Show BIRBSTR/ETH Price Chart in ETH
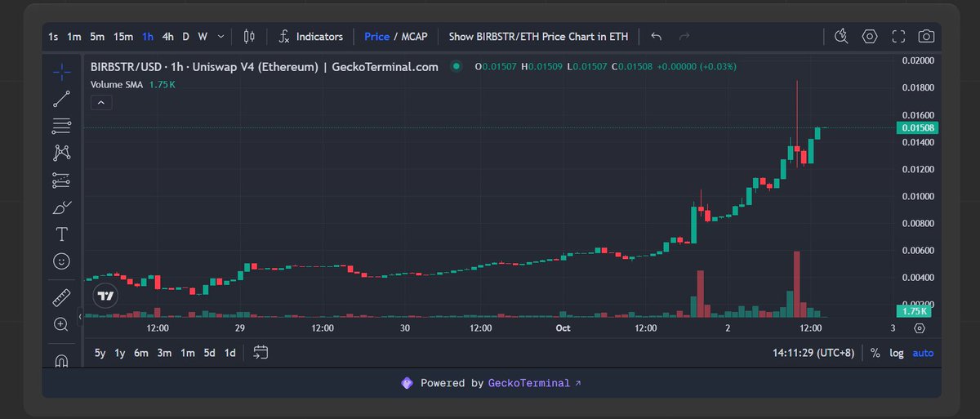 [x=538, y=37]
